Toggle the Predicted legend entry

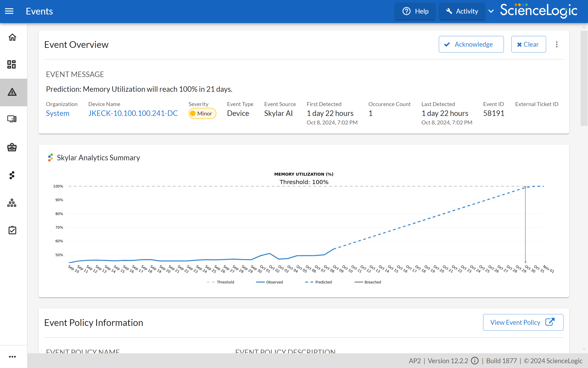tap(318, 282)
